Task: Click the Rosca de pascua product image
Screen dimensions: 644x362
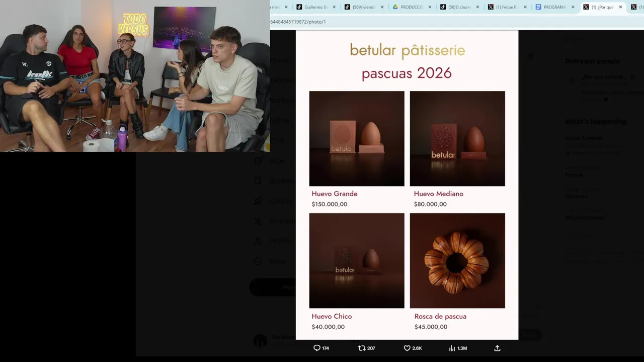Action: pyautogui.click(x=457, y=260)
